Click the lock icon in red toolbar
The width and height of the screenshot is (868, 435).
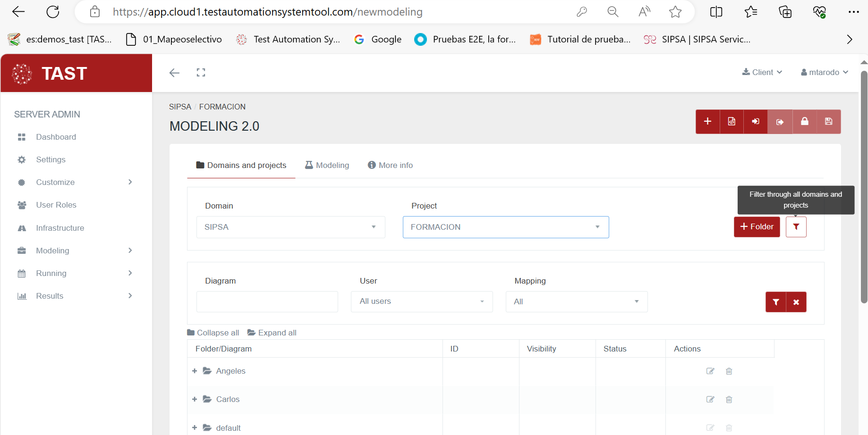pos(804,122)
